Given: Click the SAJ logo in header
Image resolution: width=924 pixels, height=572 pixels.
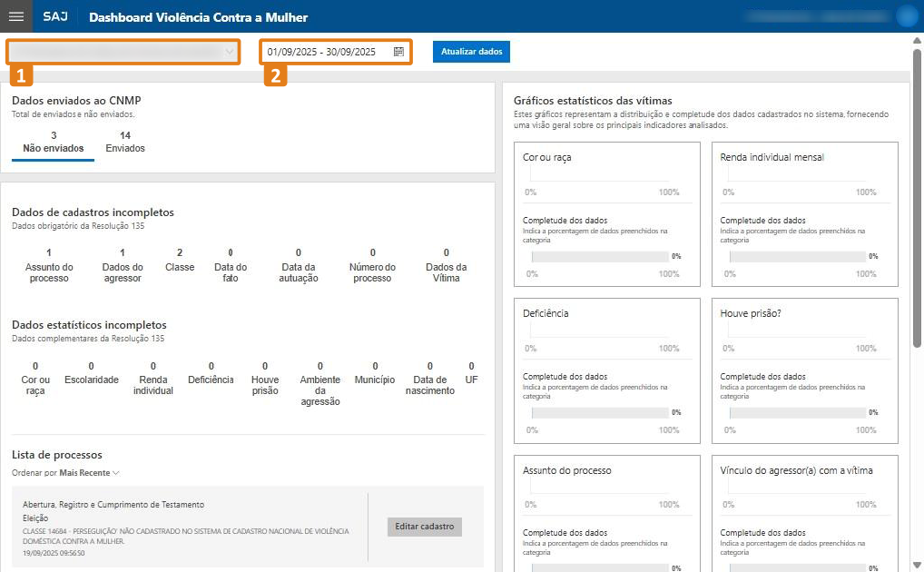Looking at the screenshot, I should pos(55,17).
